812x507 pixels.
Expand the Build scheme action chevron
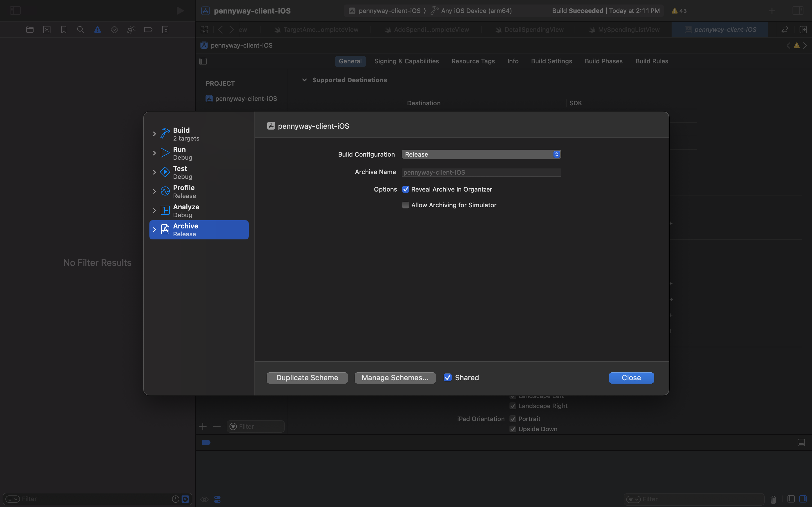[154, 134]
